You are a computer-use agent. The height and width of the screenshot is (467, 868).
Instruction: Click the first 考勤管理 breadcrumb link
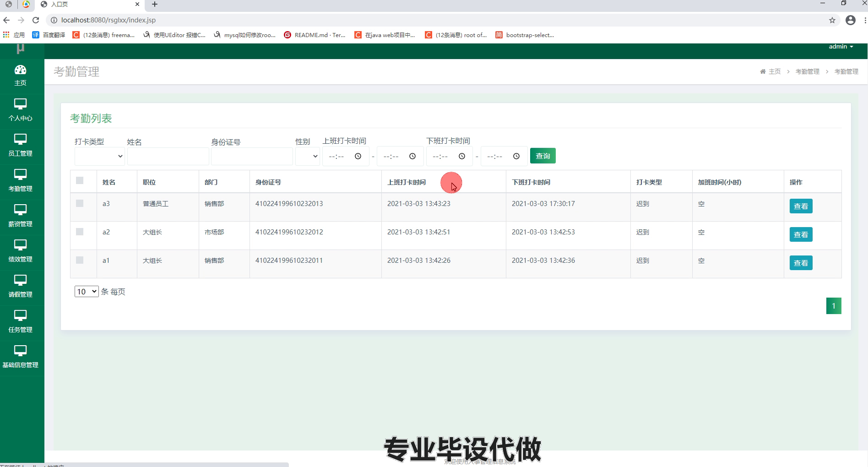(808, 71)
